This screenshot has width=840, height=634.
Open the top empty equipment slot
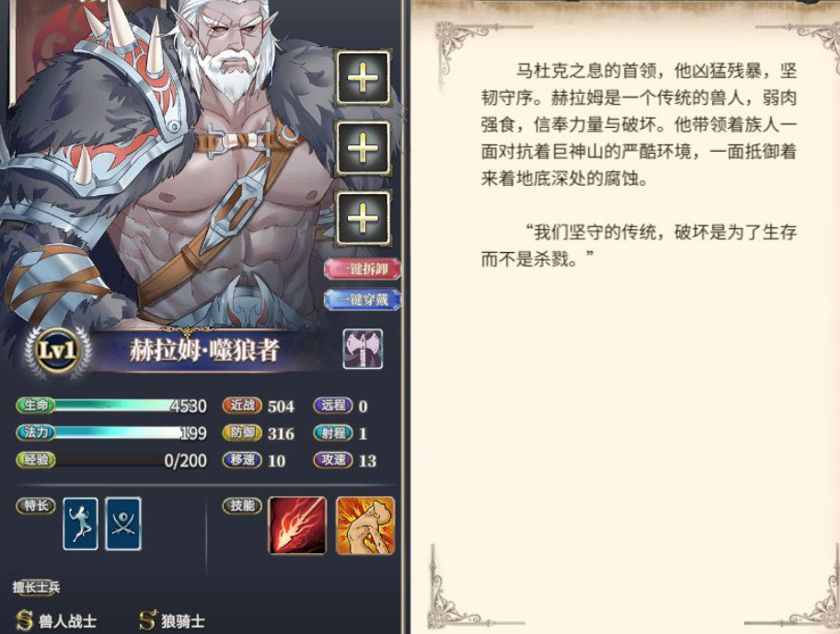click(x=362, y=78)
